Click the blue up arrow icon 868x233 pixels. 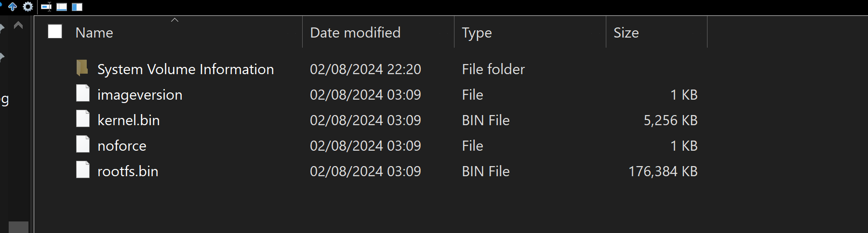pyautogui.click(x=13, y=7)
